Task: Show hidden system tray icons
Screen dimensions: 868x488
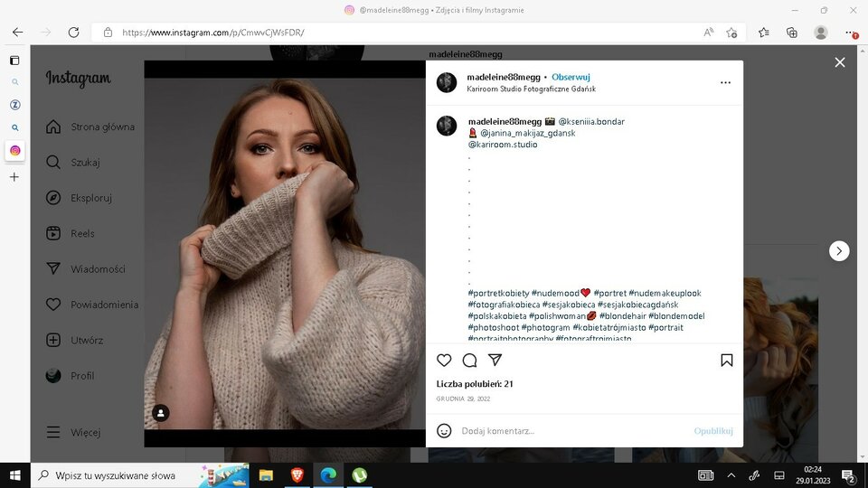Action: pos(731,475)
